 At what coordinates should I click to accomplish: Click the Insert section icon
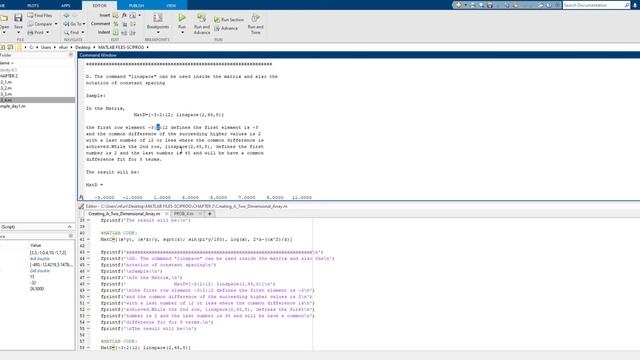point(116,16)
